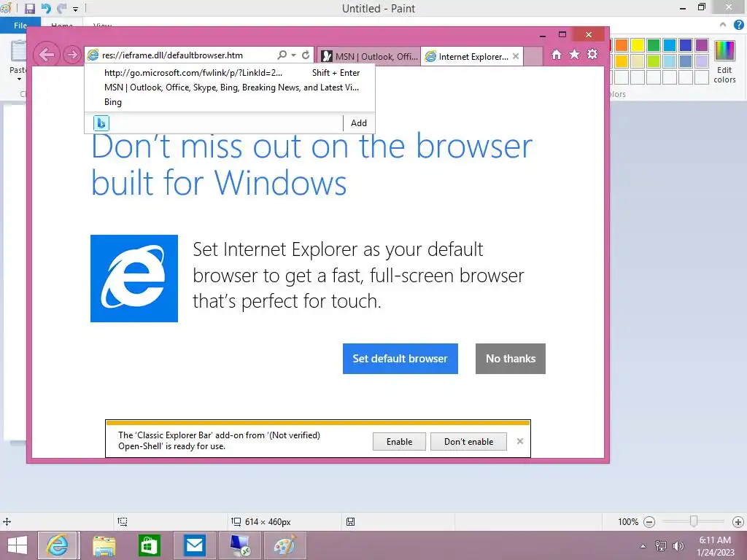Zoom out with Paint minus button
Screen dimensions: 747x560
click(649, 522)
